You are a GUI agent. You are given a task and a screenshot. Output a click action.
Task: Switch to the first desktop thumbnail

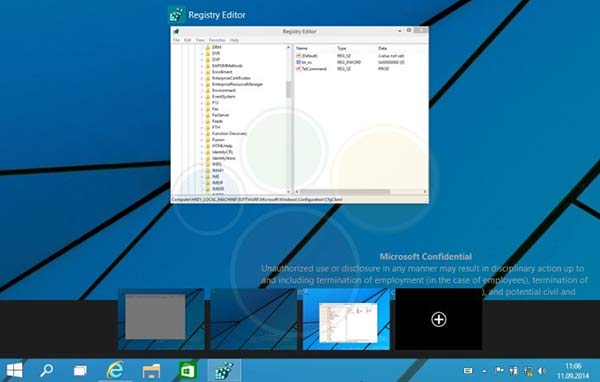pos(161,319)
